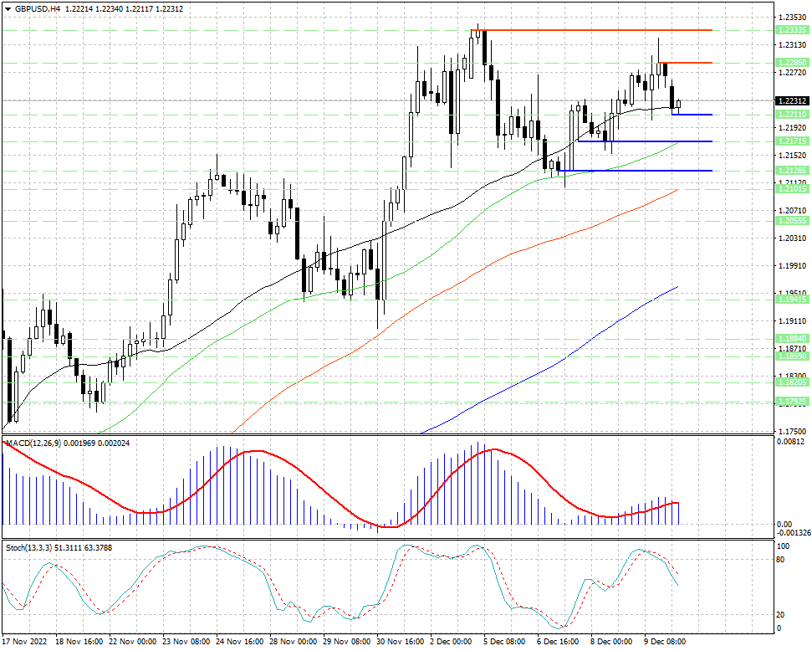Click the 1.17500 price scale label
This screenshot has height=651, width=812.
(x=792, y=431)
